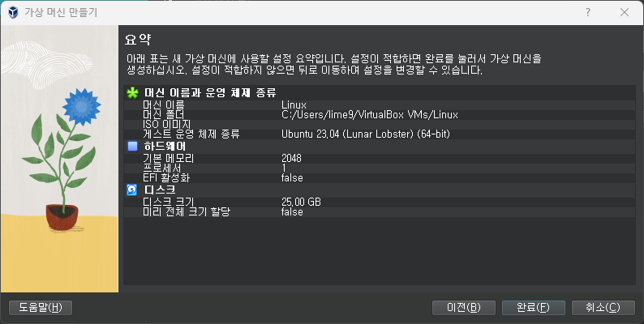
Task: Click the false value beside EFI 활성화
Action: click(x=292, y=178)
